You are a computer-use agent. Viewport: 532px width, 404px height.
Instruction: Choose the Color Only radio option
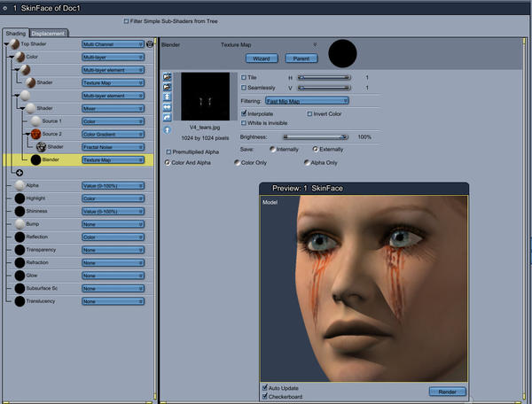click(237, 163)
